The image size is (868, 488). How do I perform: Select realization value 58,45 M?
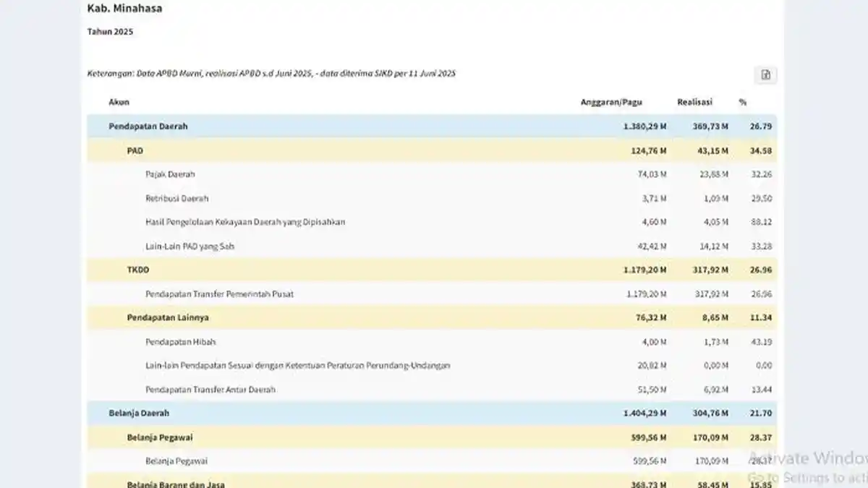[x=712, y=484]
